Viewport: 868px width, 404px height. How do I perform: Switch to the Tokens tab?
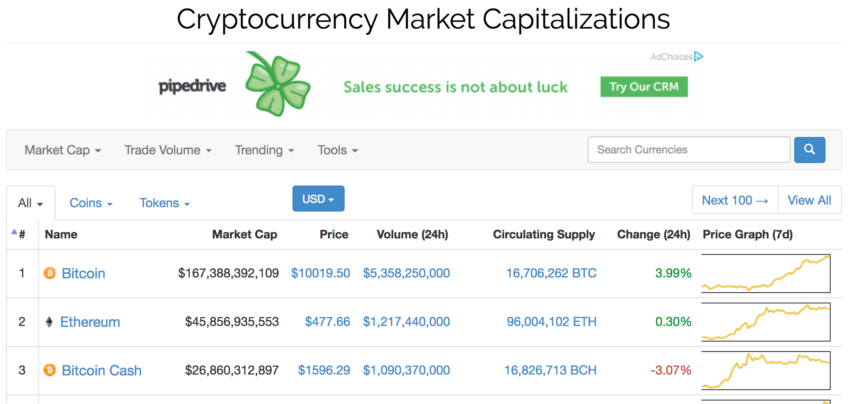[164, 203]
